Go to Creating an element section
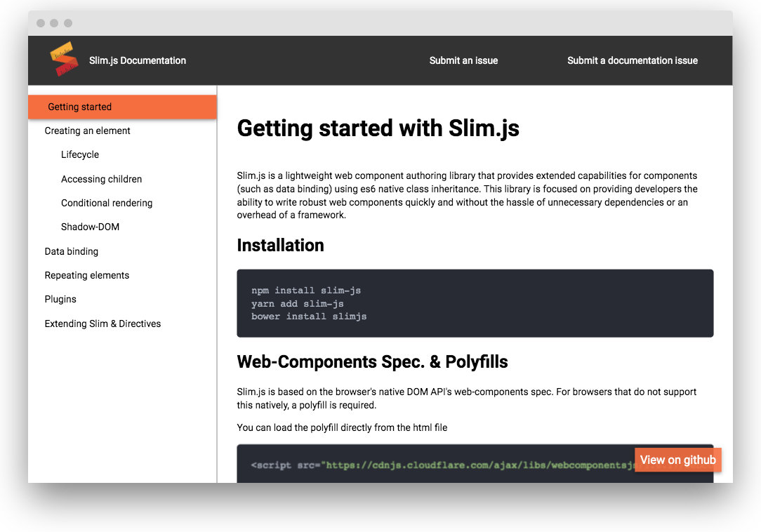Viewport: 761px width, 532px height. [x=87, y=131]
